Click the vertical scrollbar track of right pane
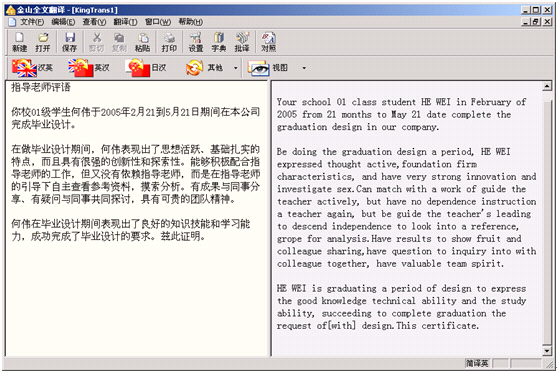The width and height of the screenshot is (557, 372). 547,220
